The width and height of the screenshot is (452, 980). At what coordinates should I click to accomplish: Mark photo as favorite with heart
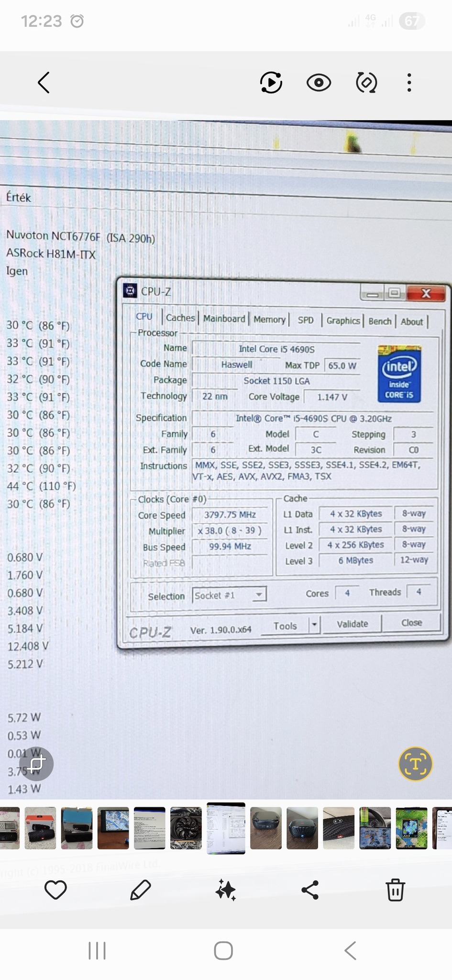[x=55, y=890]
